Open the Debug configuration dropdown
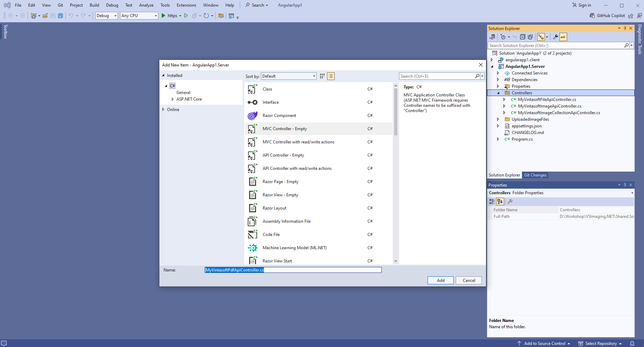The width and height of the screenshot is (644, 347). pos(106,16)
